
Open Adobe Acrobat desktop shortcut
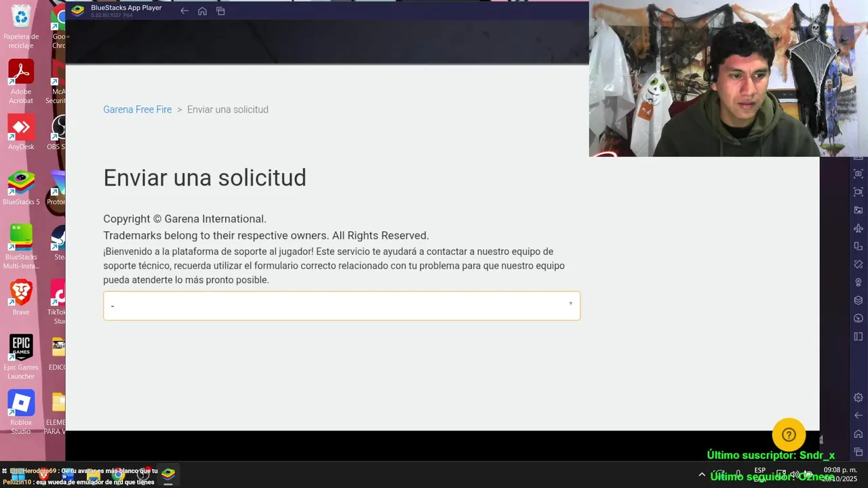21,82
